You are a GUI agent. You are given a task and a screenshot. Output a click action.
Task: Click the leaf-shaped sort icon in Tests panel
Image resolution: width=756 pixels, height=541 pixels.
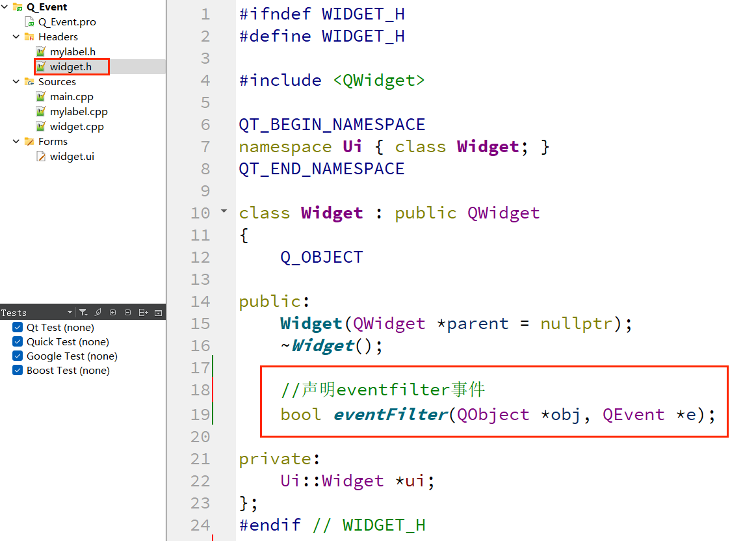coord(98,313)
